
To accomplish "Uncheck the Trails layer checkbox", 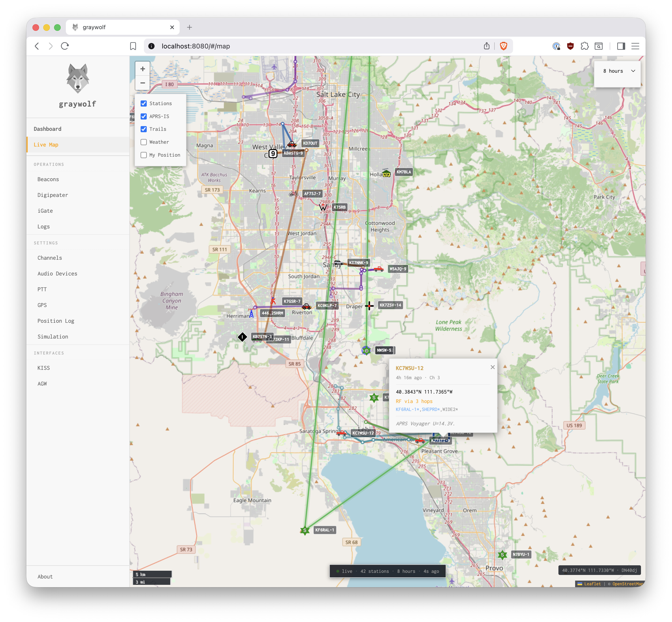I will [x=144, y=129].
